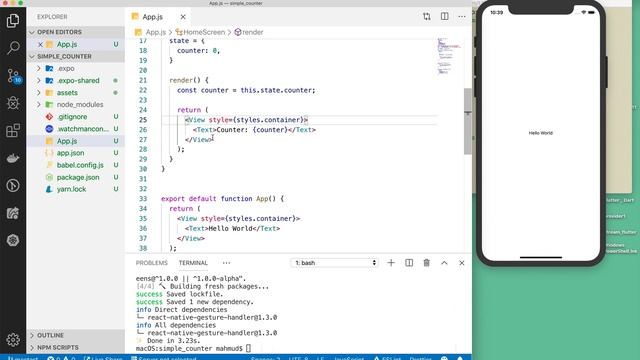Open App.js in the file tree

(76, 141)
